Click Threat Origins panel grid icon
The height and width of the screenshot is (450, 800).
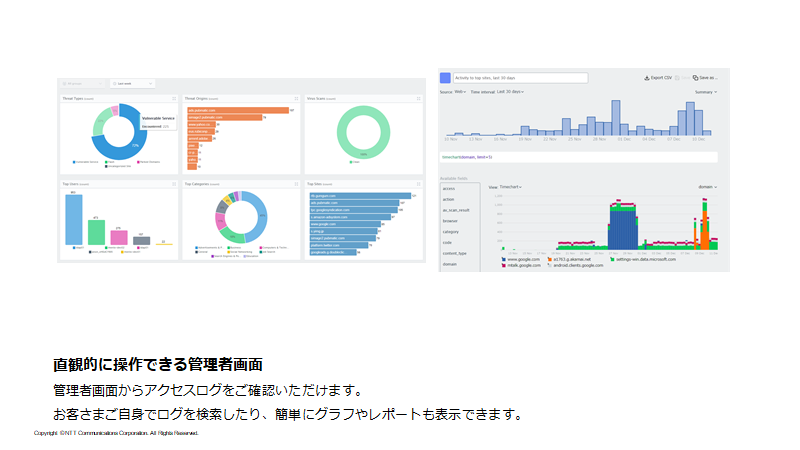pyautogui.click(x=296, y=99)
